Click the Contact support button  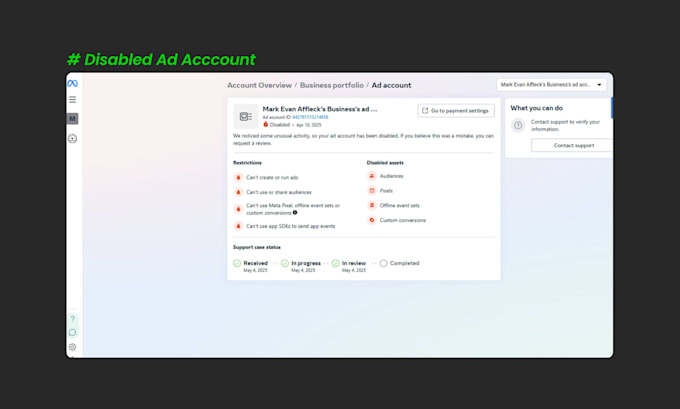[574, 145]
